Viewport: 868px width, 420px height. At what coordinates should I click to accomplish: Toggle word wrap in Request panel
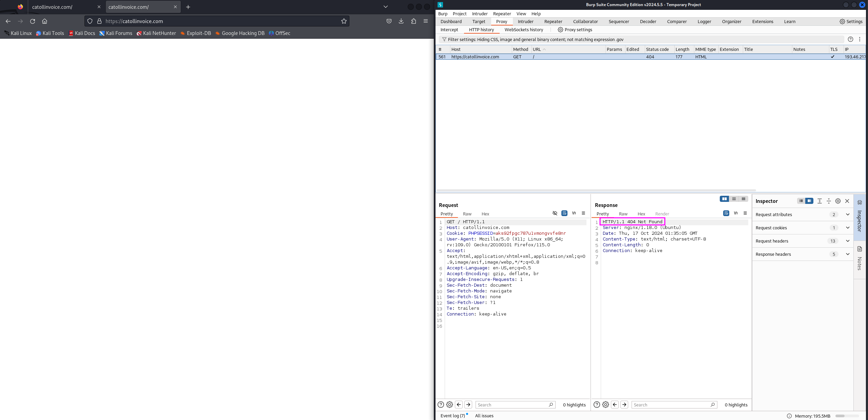pyautogui.click(x=564, y=213)
